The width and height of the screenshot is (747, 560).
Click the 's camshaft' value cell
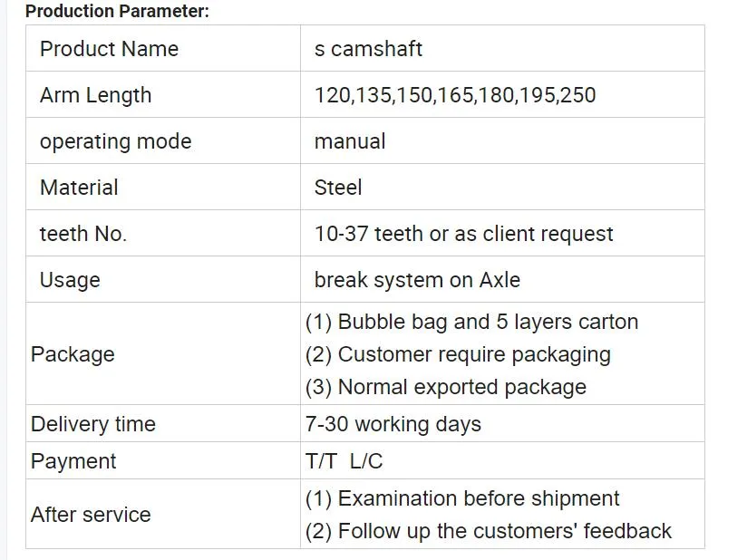coord(368,49)
